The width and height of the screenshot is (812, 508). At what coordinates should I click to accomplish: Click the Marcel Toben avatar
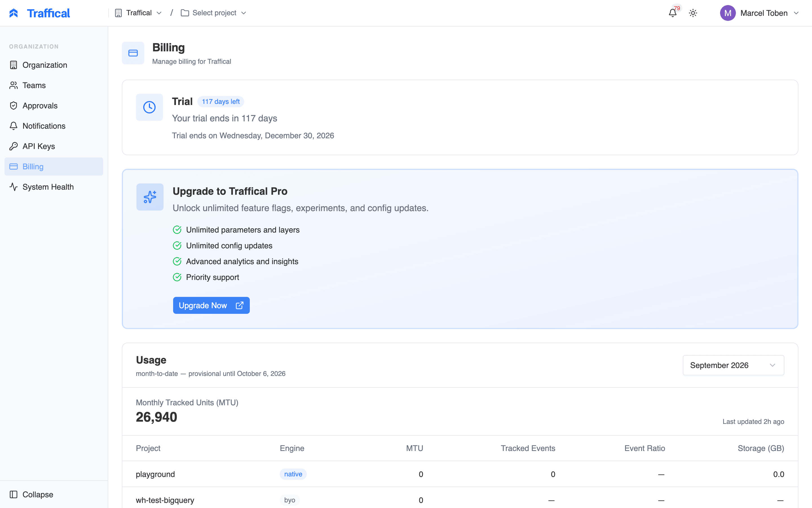coord(727,13)
